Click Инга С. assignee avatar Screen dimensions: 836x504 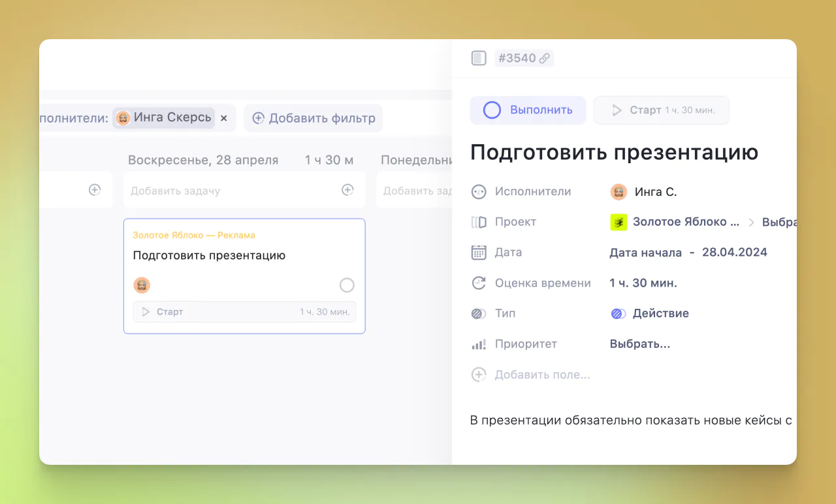point(618,191)
